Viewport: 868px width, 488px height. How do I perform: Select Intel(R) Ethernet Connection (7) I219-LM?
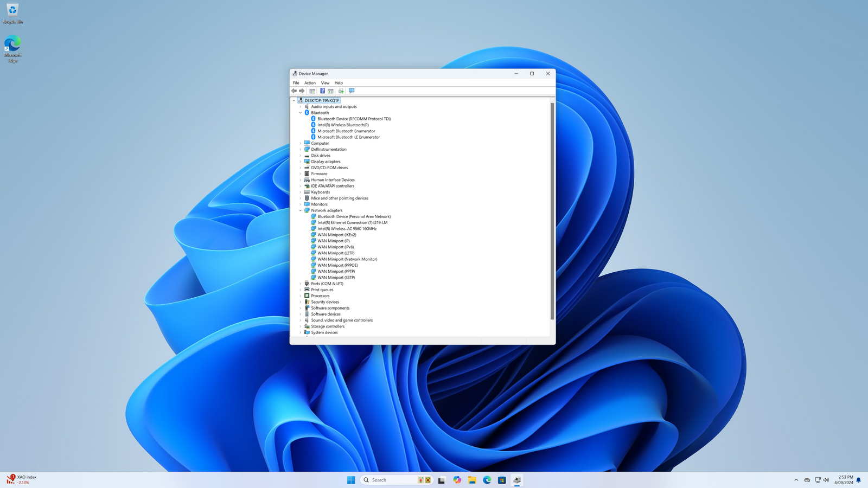353,223
